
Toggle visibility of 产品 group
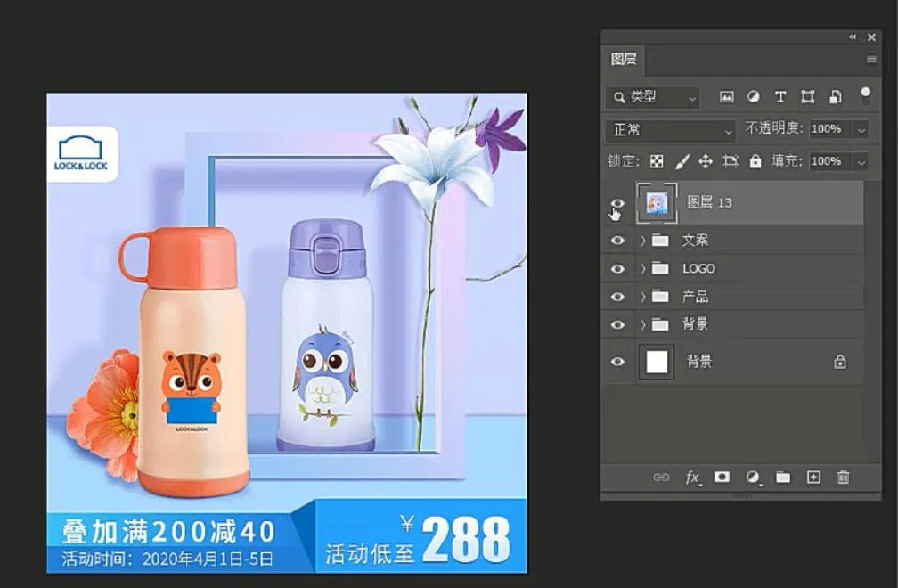(x=617, y=297)
